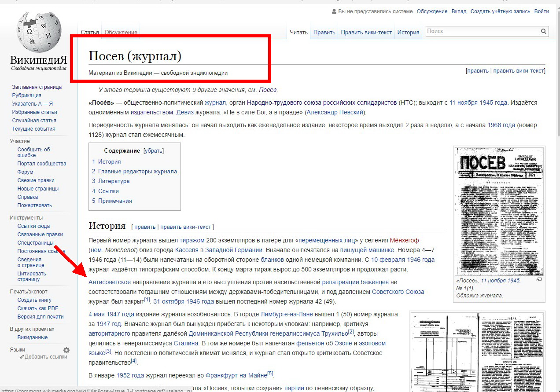The image size is (560, 392).
Task: Click Создать книгу link
Action: pyautogui.click(x=34, y=300)
